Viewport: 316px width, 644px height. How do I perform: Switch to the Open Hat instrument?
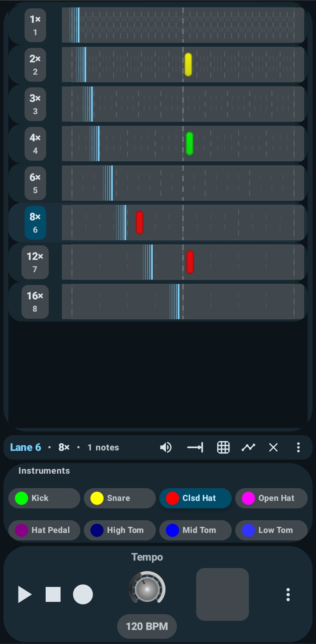tap(271, 498)
